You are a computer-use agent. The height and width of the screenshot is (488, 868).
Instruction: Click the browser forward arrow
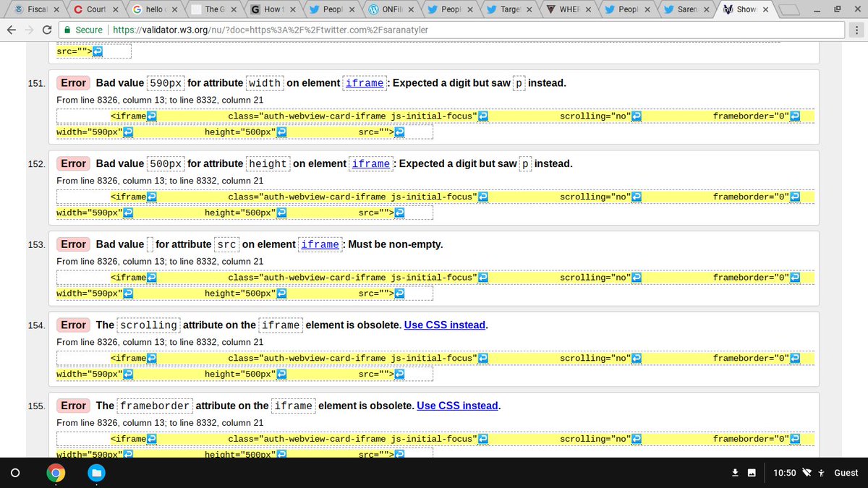[x=30, y=30]
